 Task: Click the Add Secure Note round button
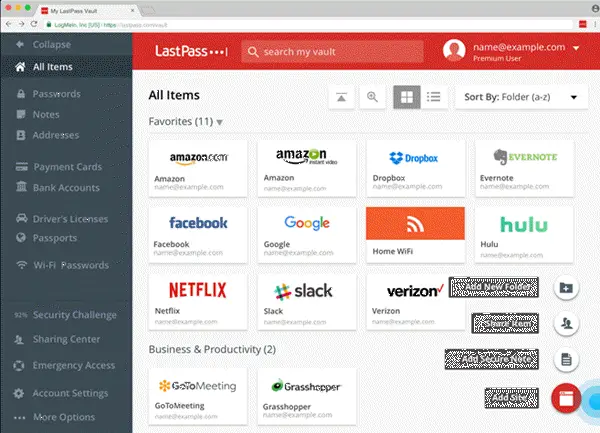(x=566, y=360)
